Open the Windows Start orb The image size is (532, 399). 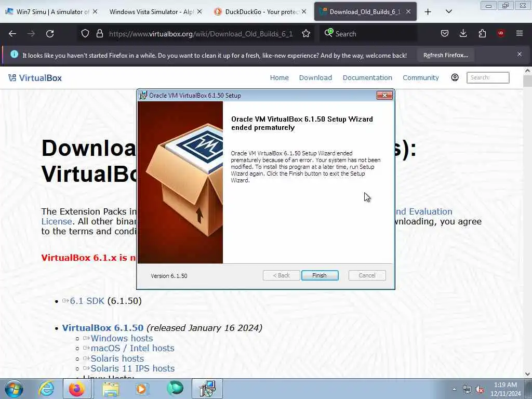pos(14,389)
